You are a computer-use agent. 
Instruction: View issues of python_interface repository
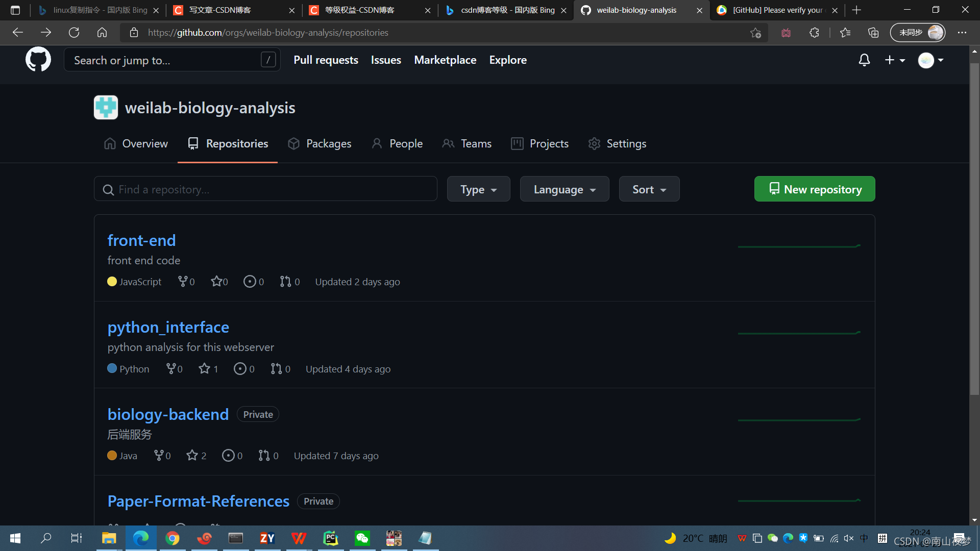(244, 369)
